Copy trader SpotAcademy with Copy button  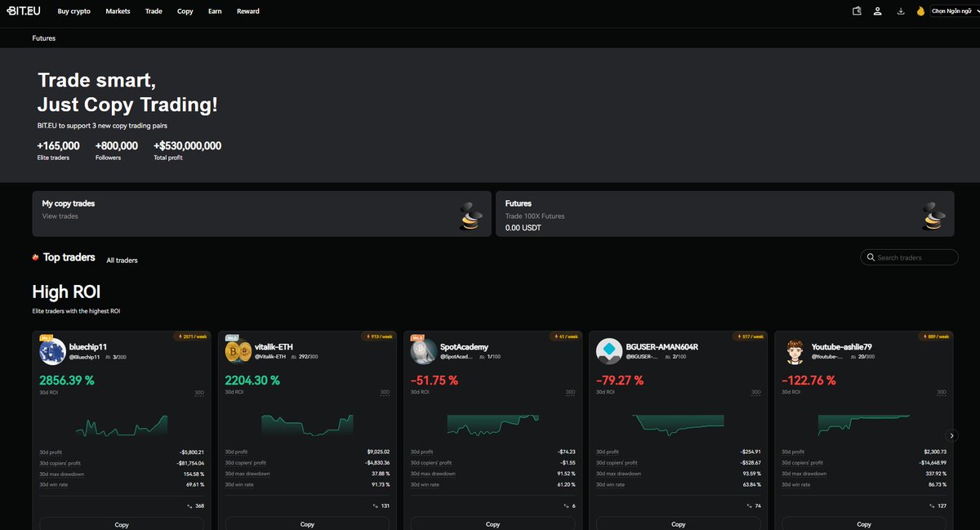(492, 523)
